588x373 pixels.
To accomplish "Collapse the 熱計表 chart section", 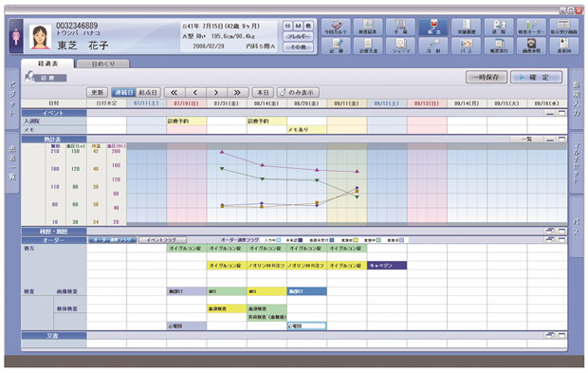I will tap(550, 140).
